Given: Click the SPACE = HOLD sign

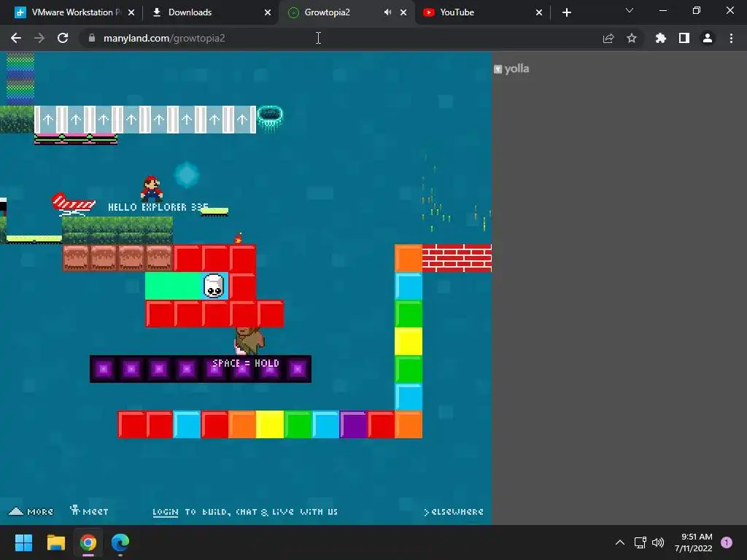Looking at the screenshot, I should point(246,363).
